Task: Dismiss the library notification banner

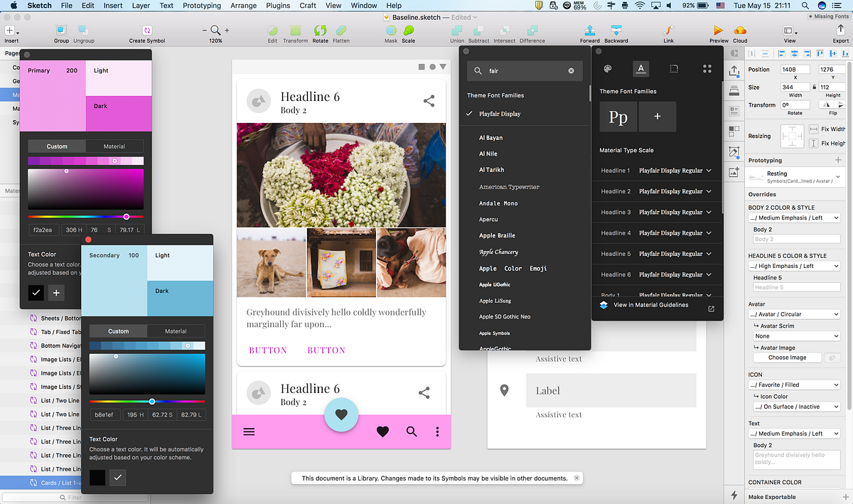Action: click(x=576, y=478)
